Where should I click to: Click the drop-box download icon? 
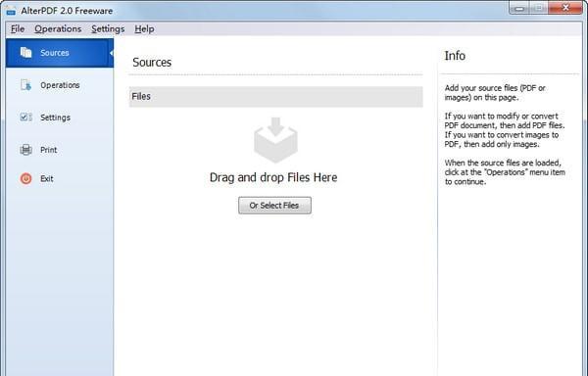click(x=275, y=140)
